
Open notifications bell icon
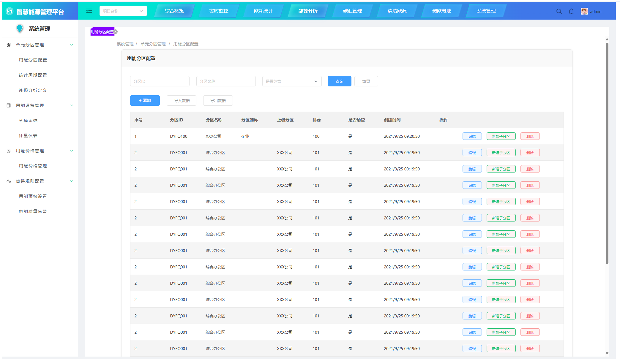coord(571,11)
